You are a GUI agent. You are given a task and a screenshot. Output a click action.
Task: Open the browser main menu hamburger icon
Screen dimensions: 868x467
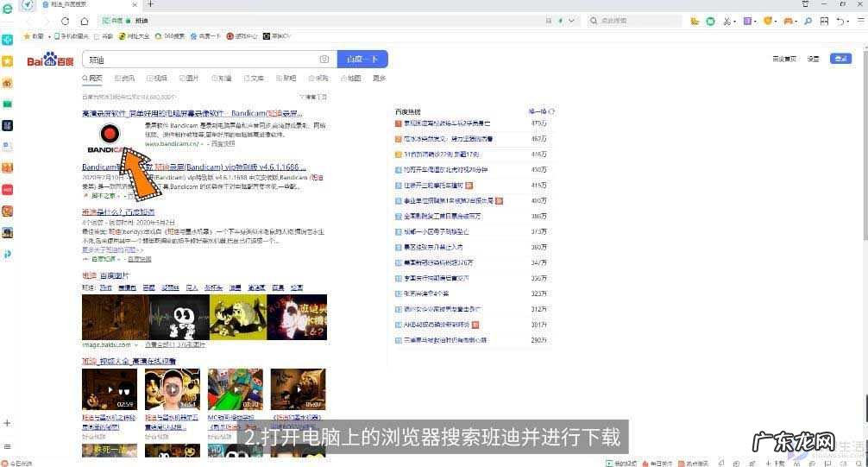(861, 21)
